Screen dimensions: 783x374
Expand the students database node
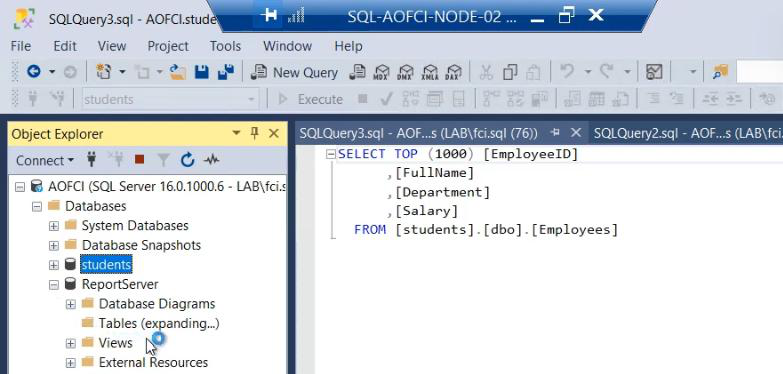tap(54, 265)
